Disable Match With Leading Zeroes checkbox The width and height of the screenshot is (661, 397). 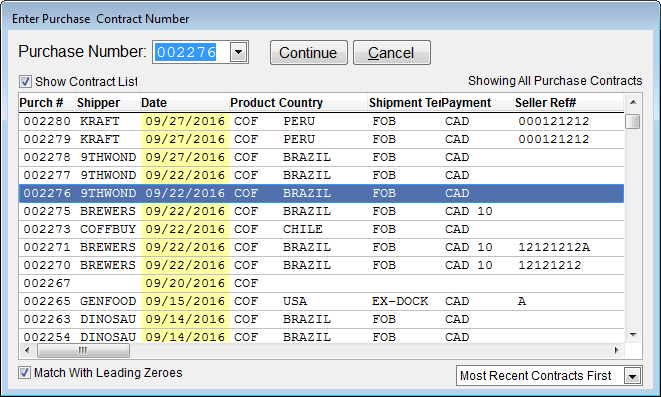pyautogui.click(x=24, y=373)
